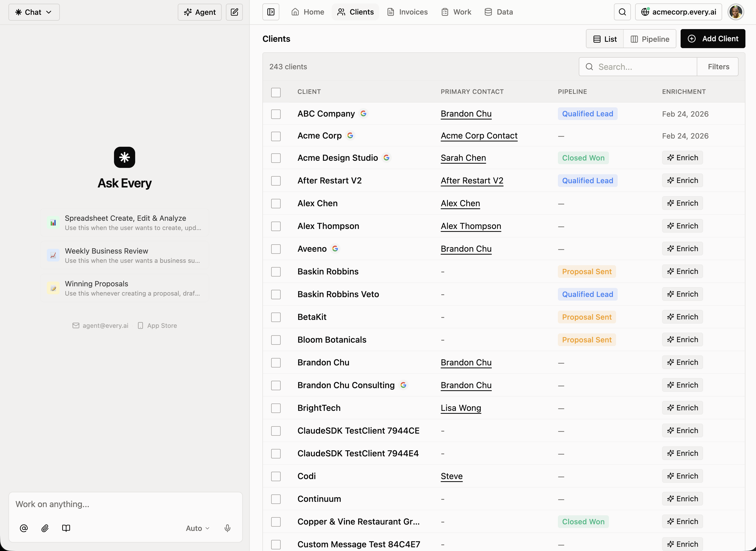The height and width of the screenshot is (551, 756).
Task: Click Google icon next to ABC Company
Action: click(x=363, y=113)
